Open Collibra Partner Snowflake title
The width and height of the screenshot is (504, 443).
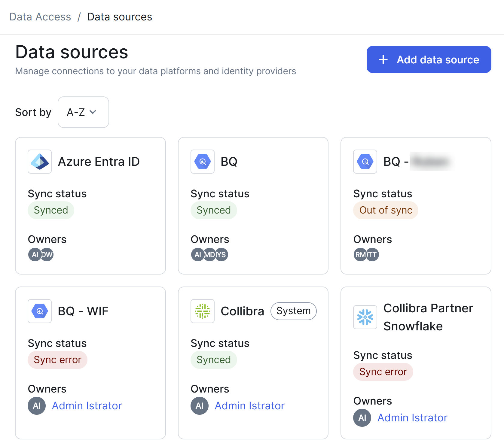tap(428, 317)
